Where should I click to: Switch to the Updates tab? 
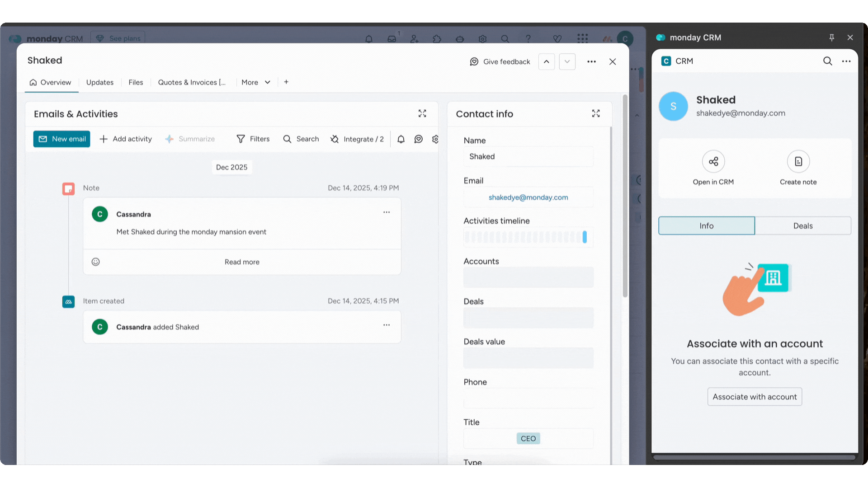[100, 82]
